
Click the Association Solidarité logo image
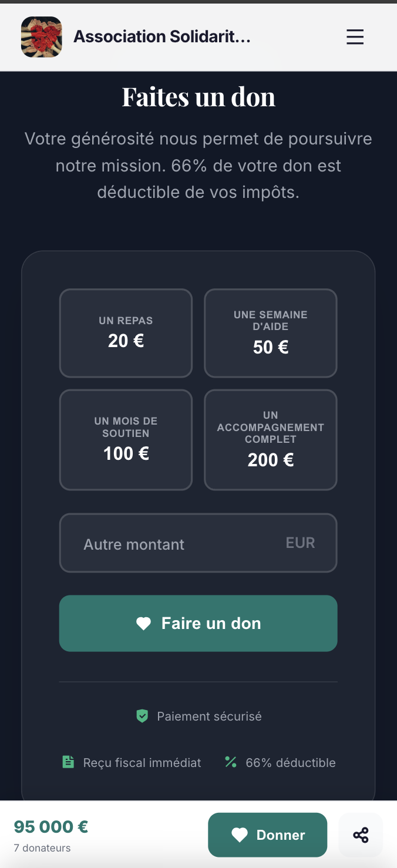click(x=41, y=37)
